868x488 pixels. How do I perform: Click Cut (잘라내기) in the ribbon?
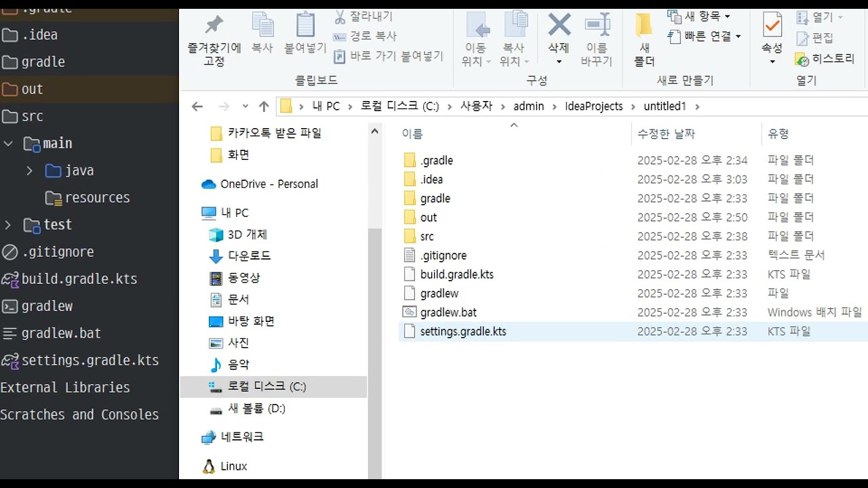[363, 16]
